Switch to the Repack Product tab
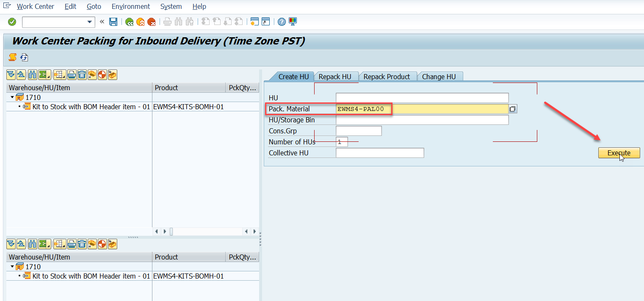 coord(387,77)
